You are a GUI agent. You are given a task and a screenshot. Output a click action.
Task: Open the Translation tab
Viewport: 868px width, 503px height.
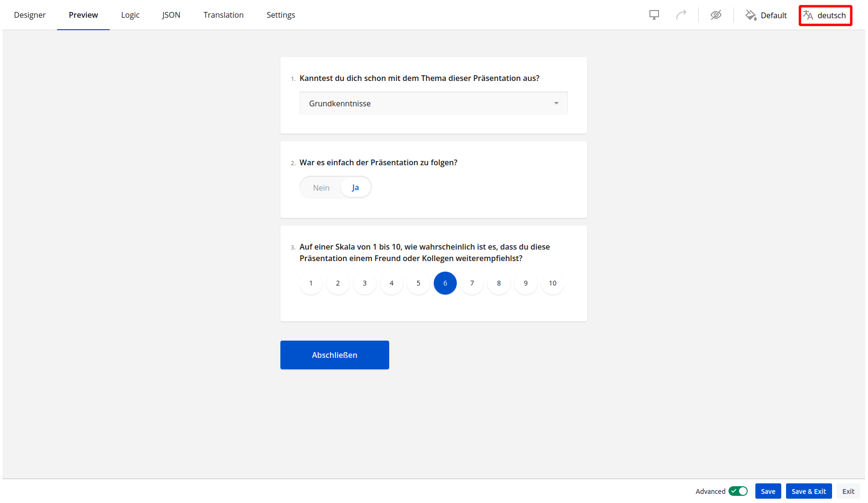tap(223, 15)
